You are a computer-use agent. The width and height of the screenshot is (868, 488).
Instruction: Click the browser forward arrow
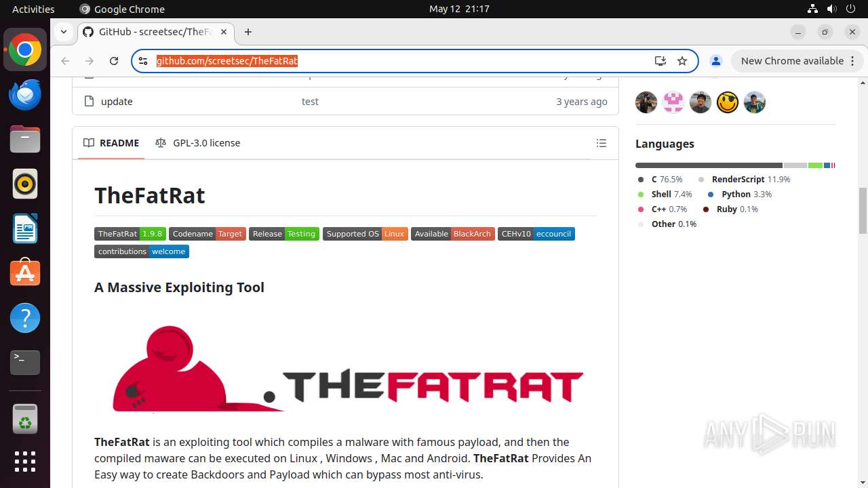pyautogui.click(x=90, y=61)
